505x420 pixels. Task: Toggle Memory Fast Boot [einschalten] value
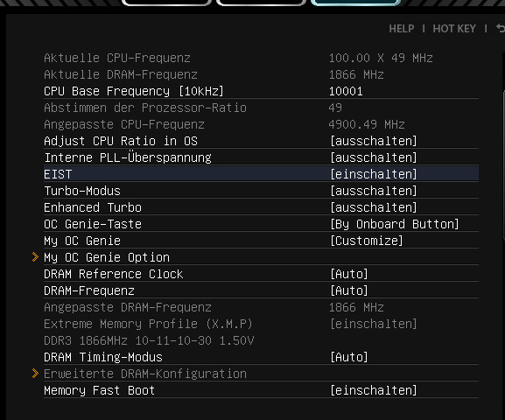pyautogui.click(x=374, y=390)
